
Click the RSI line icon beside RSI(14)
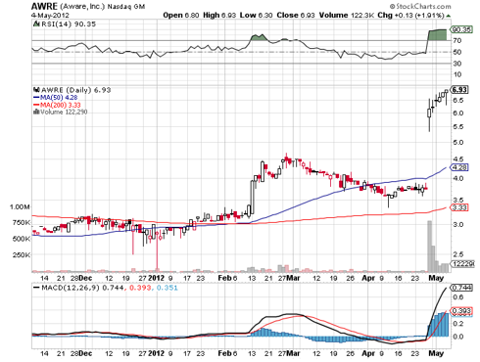click(36, 24)
